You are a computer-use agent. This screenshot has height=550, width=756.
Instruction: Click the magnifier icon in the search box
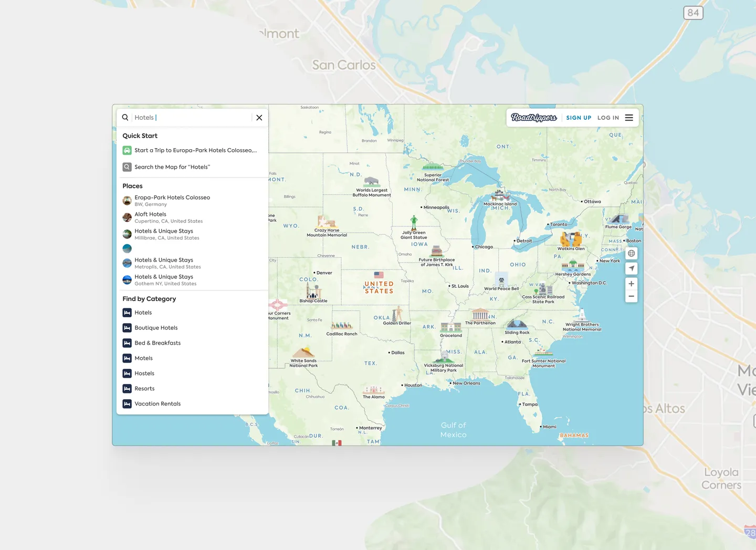coord(125,118)
